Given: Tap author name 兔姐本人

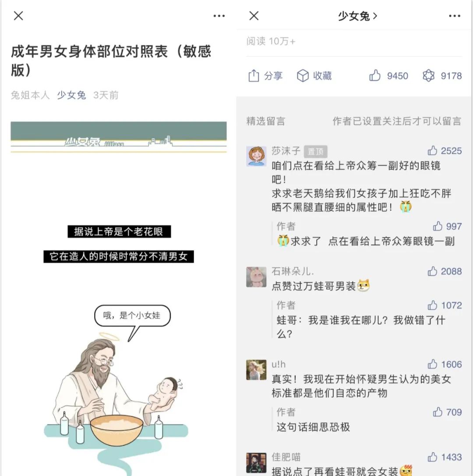Looking at the screenshot, I should (30, 95).
